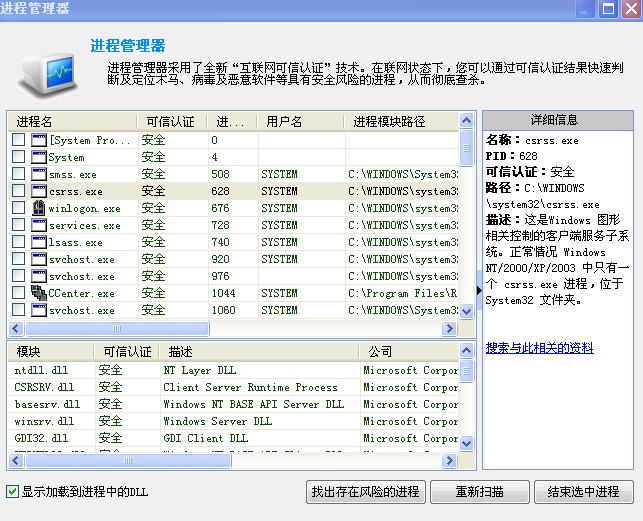Click 找出存在风险的进程 button
The image size is (643, 521).
365,491
